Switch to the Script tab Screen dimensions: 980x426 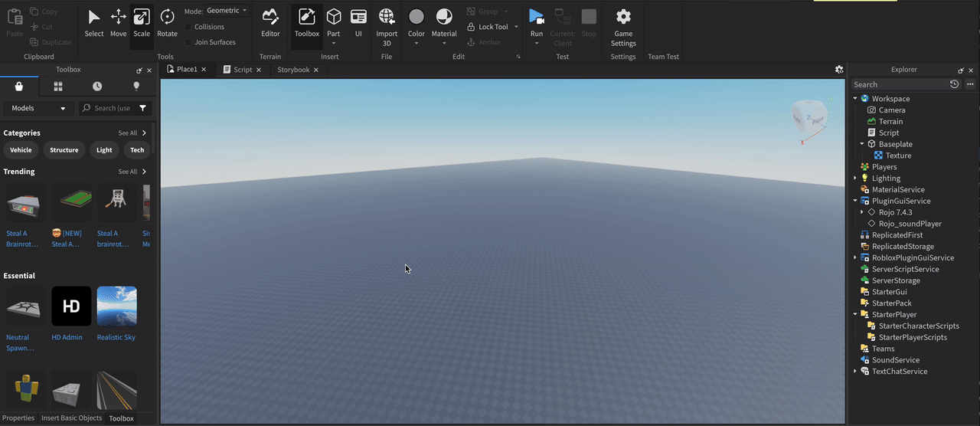[x=243, y=70]
